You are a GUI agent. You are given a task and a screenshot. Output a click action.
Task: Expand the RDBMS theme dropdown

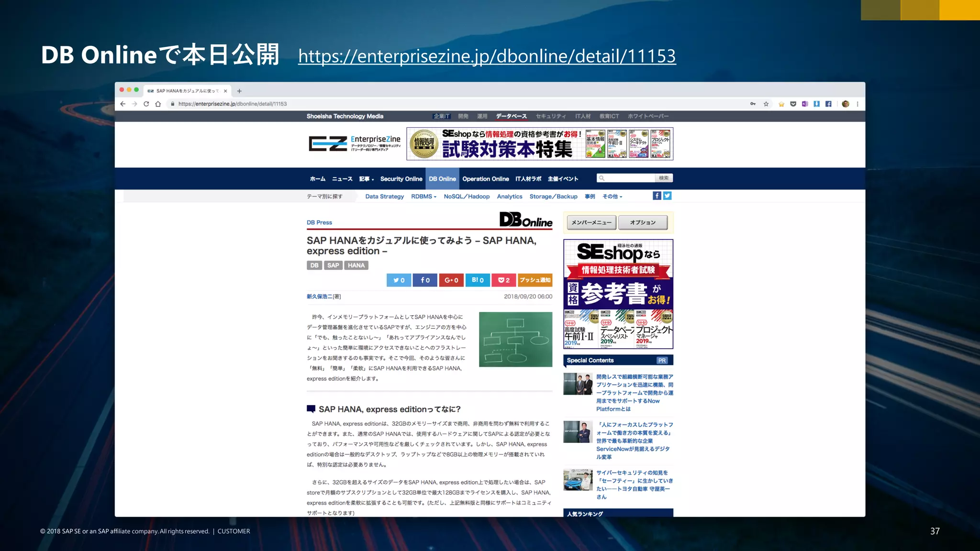tap(423, 197)
